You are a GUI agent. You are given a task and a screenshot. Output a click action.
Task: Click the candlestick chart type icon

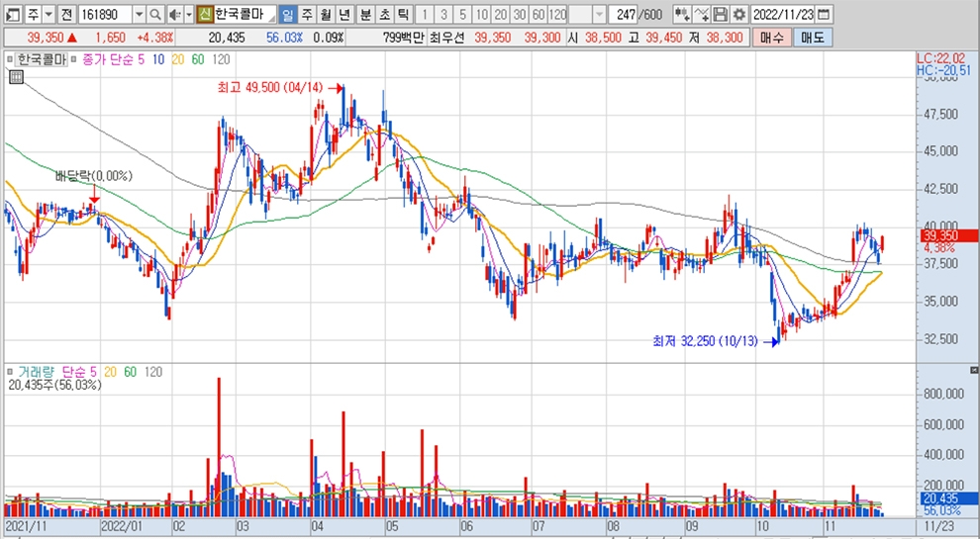click(x=682, y=15)
